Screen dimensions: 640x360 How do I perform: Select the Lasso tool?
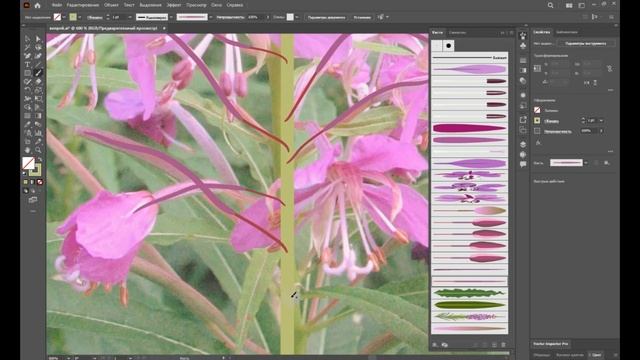pos(38,48)
